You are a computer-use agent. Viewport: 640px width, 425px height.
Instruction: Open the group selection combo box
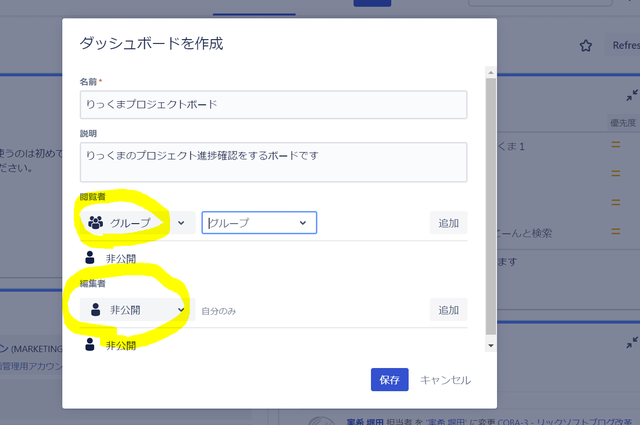[x=259, y=223]
